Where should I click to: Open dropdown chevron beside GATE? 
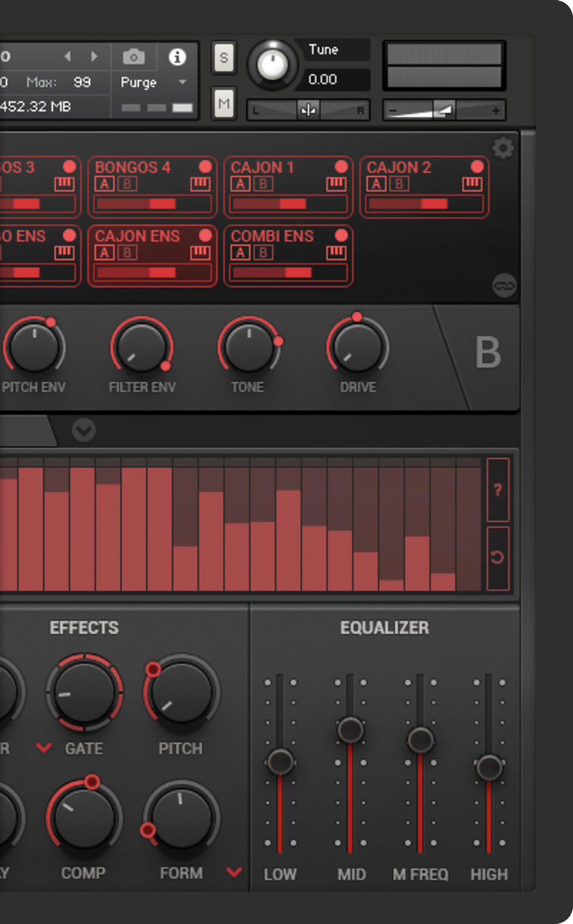tap(44, 748)
